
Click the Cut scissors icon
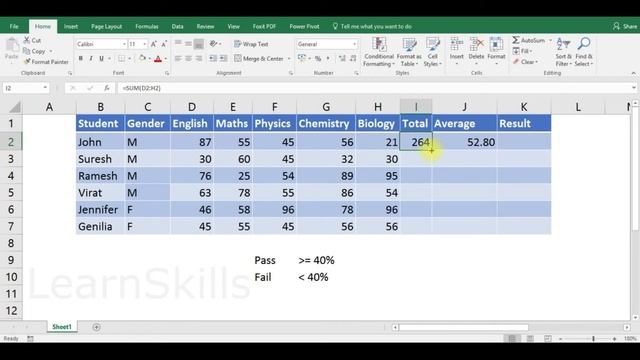click(x=27, y=40)
